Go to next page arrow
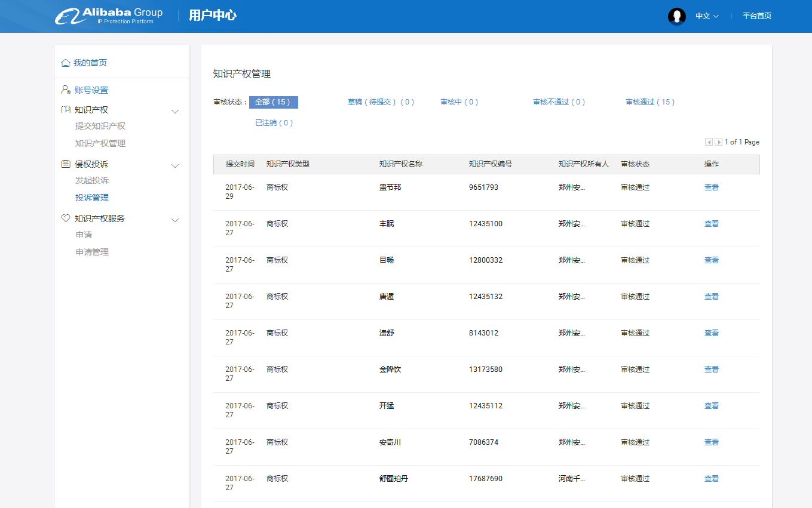This screenshot has width=812, height=508. [x=718, y=142]
